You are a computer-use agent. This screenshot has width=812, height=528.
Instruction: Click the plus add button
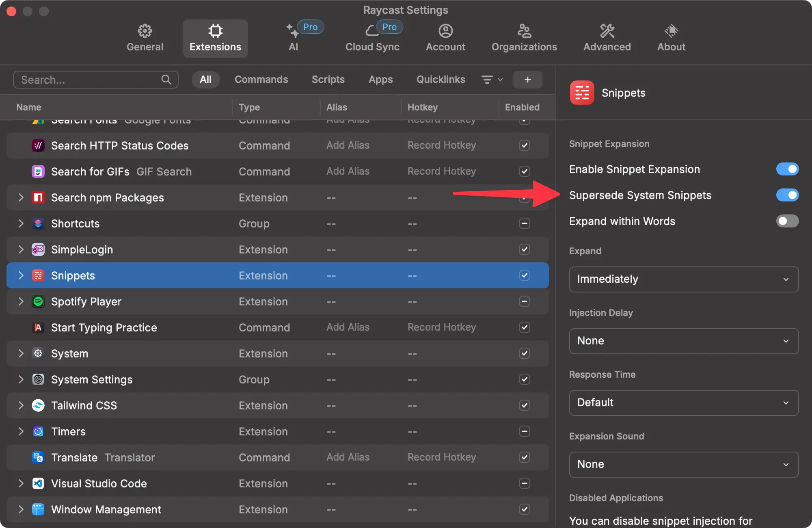[x=527, y=80]
